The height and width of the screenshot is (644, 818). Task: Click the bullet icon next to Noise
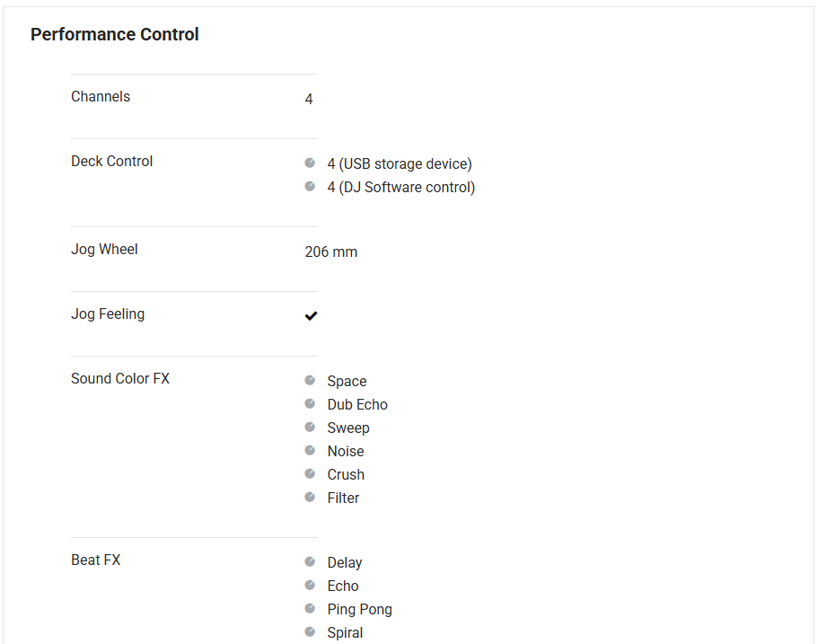(x=310, y=451)
